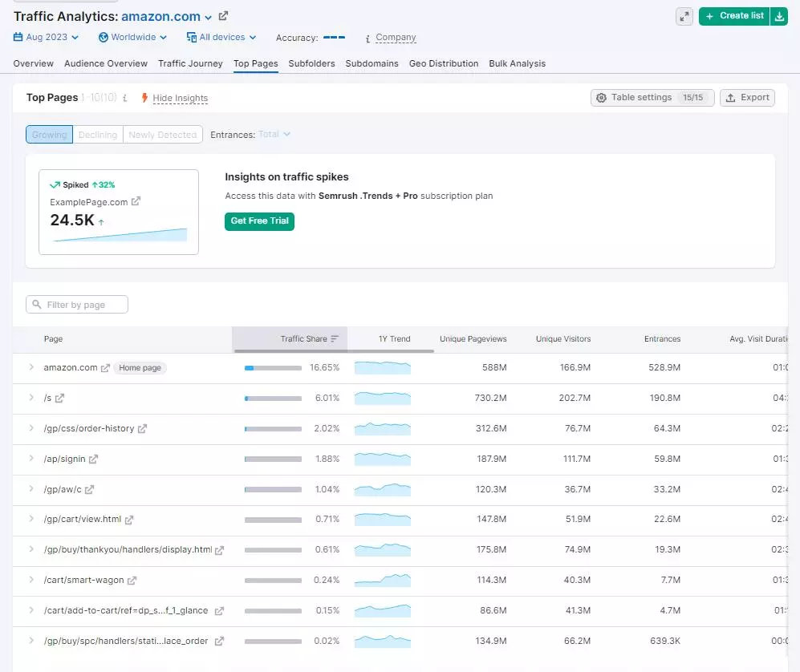The width and height of the screenshot is (800, 672).
Task: Open external link icon for /cart/smart-wagon
Action: (x=132, y=581)
